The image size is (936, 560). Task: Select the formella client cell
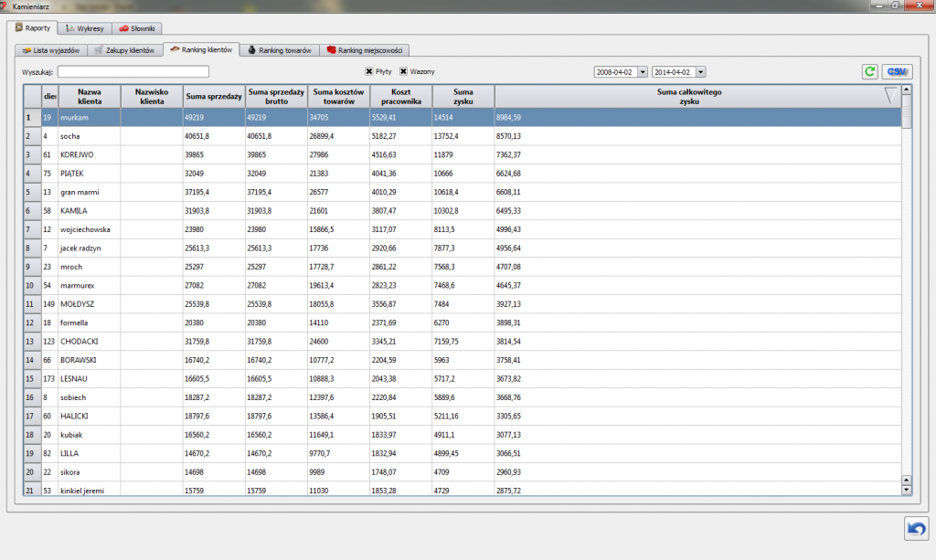(90, 322)
